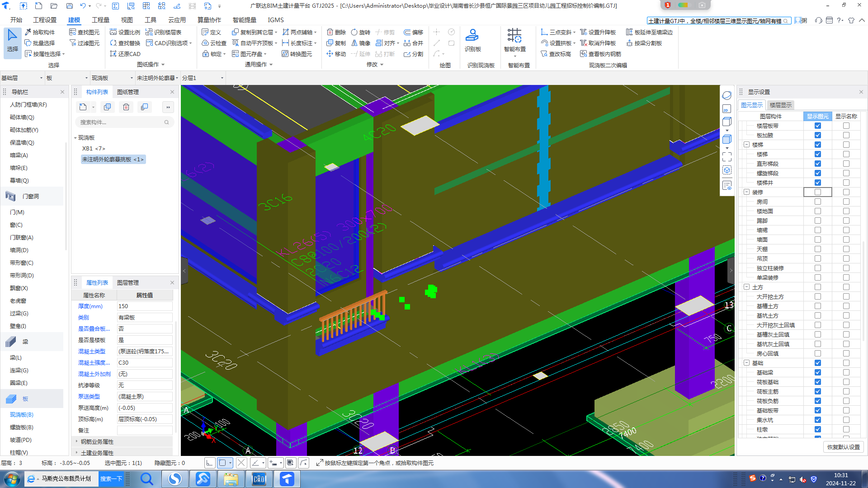Switch to the 图纸管理 tab in component panel
The height and width of the screenshot is (488, 868).
point(128,92)
